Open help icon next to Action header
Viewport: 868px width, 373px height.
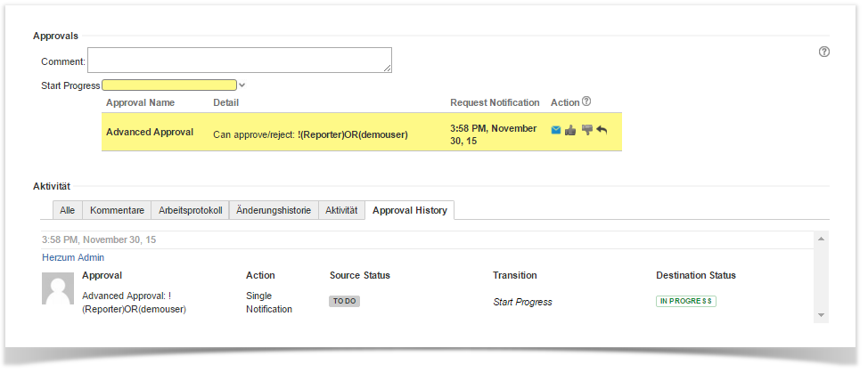coord(586,102)
